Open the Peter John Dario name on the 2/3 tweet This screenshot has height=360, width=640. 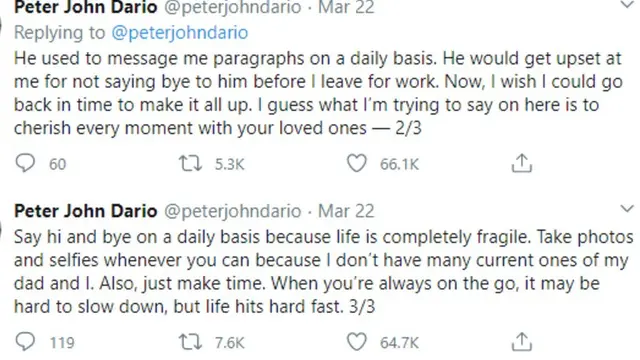[86, 7]
